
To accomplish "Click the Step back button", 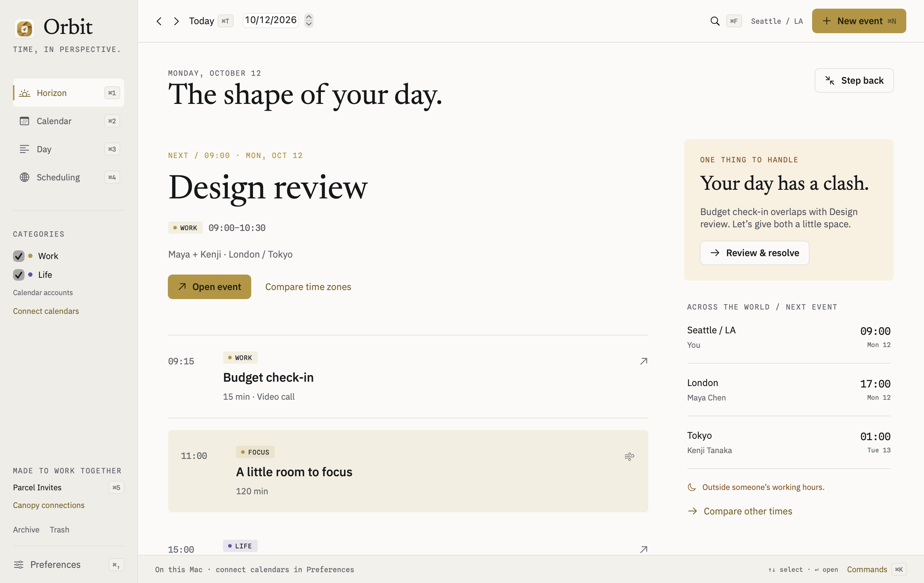I will pyautogui.click(x=854, y=80).
